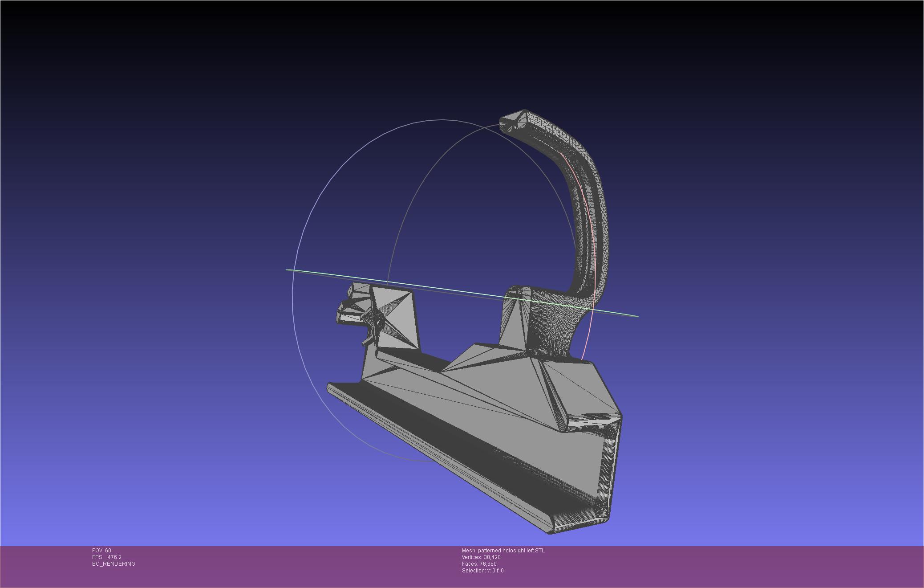This screenshot has height=588, width=924.
Task: Click the Vertices: 38,428 count
Action: (481, 557)
